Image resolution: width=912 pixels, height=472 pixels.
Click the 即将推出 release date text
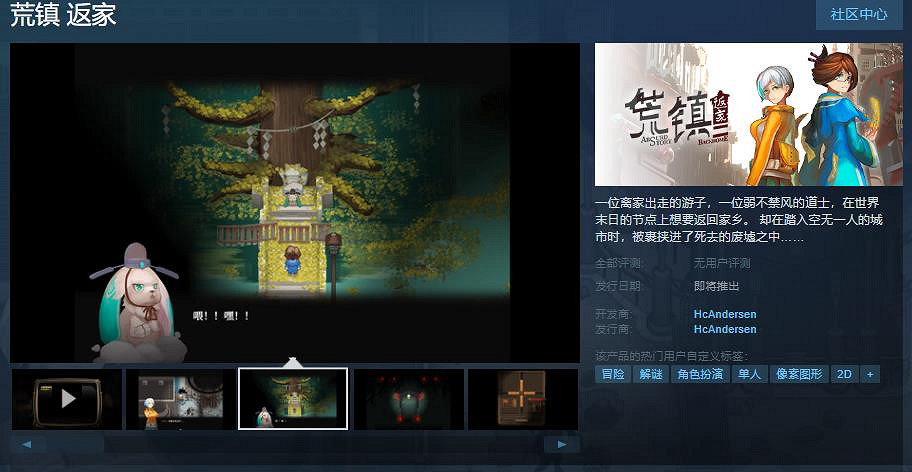coord(717,286)
